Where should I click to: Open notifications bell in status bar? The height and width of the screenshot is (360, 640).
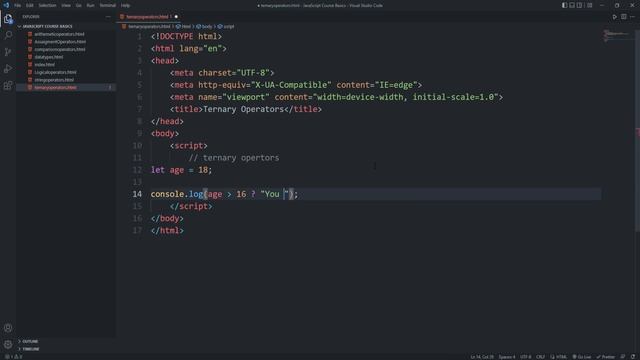point(633,357)
